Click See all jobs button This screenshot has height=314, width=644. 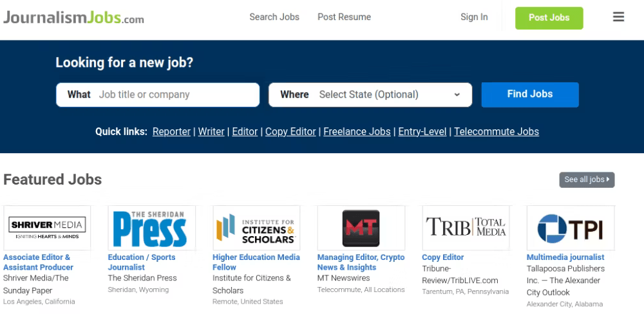[587, 180]
